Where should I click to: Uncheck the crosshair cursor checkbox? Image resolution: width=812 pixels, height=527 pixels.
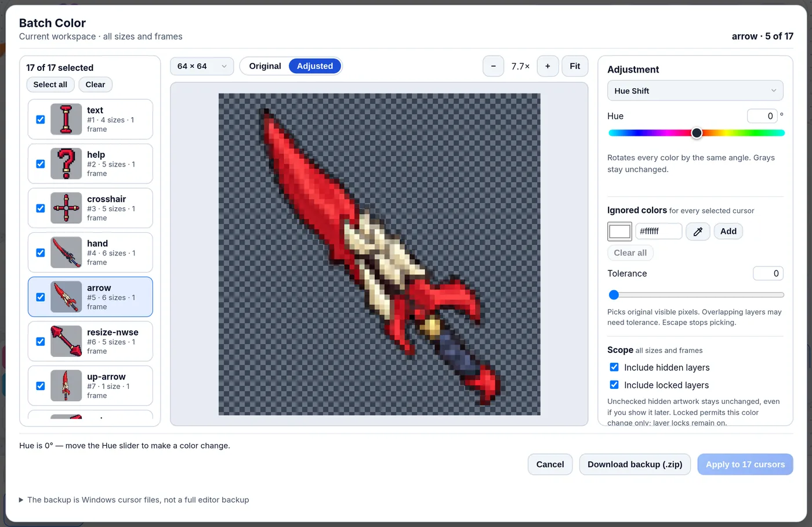tap(41, 208)
